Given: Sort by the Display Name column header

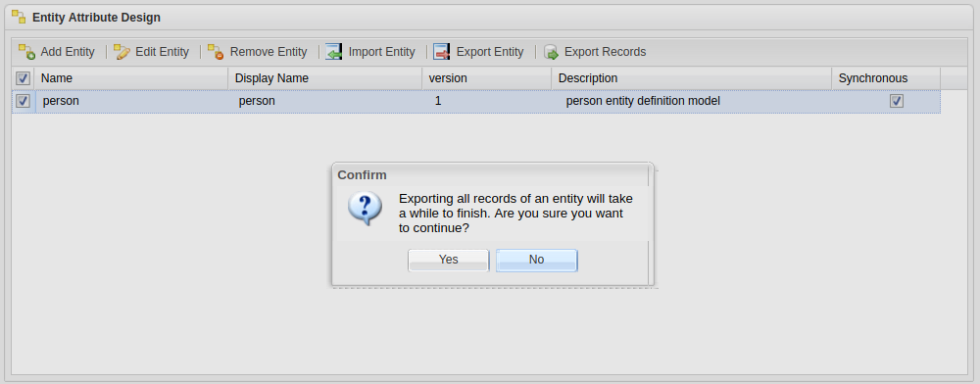Looking at the screenshot, I should (325, 78).
